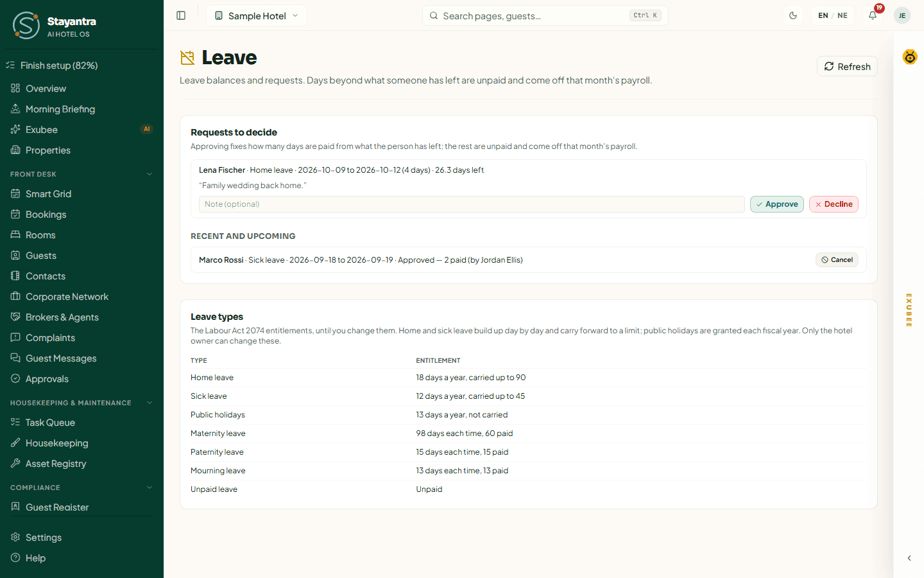Open Settings gear in sidebar
The width and height of the screenshot is (924, 578).
click(x=81, y=538)
